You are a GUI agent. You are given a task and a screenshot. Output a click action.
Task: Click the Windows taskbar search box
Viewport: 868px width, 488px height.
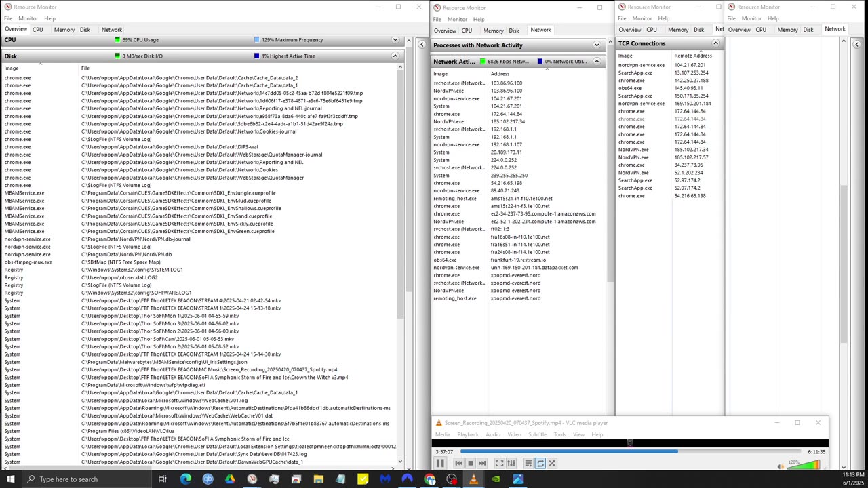click(x=85, y=479)
